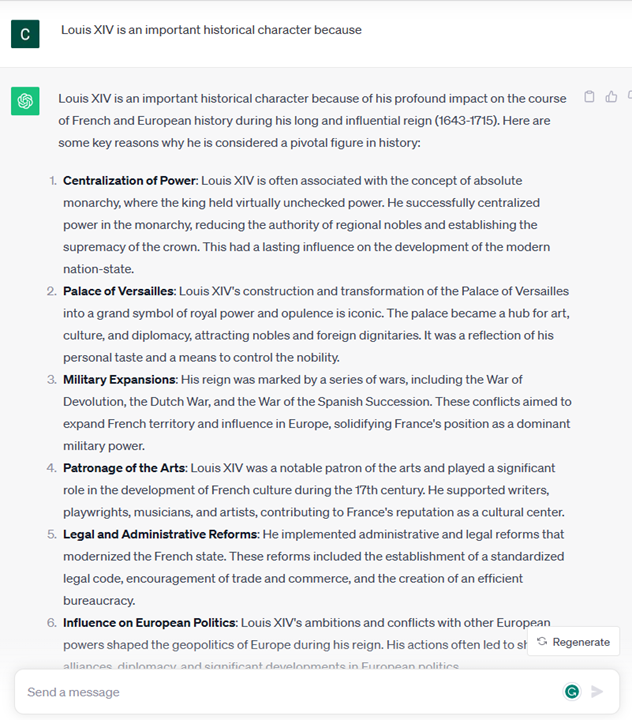Click the 'Centralization of Power' heading
Screen dimensions: 632x720
(130, 181)
